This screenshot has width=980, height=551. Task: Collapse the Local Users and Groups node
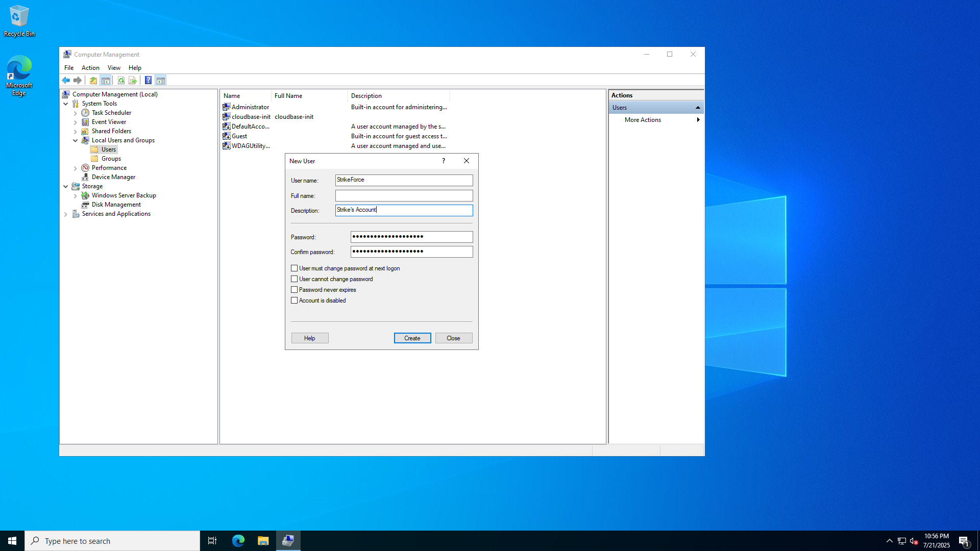76,140
